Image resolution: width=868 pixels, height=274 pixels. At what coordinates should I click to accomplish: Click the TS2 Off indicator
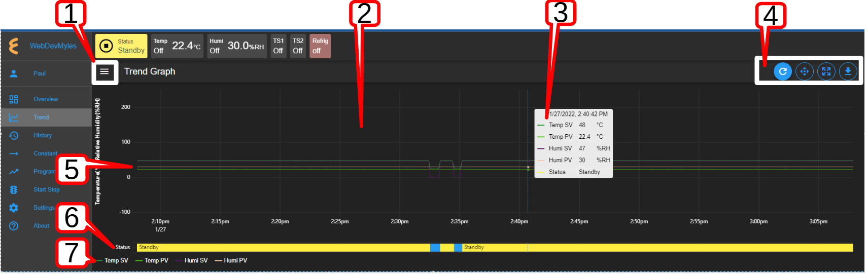tap(298, 46)
